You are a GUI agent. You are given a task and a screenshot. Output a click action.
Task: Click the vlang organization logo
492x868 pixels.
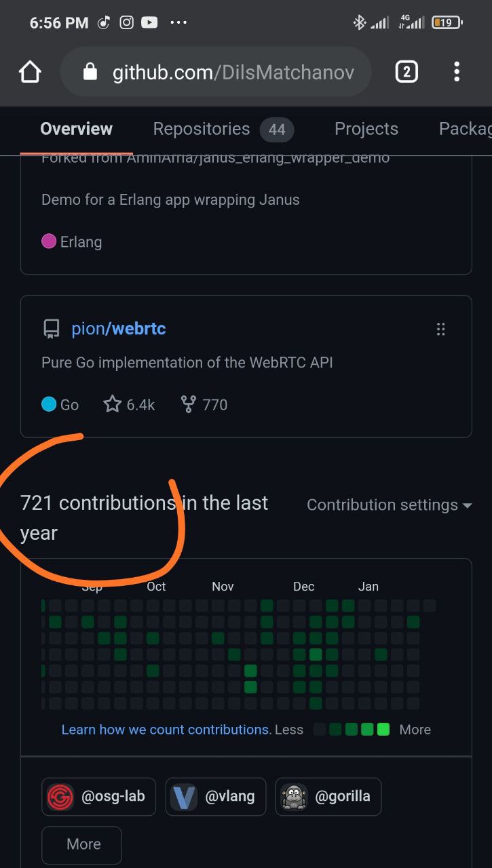tap(184, 796)
